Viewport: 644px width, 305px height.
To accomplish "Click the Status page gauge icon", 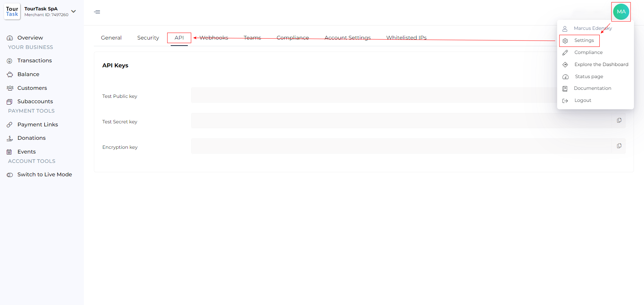I will (x=566, y=77).
